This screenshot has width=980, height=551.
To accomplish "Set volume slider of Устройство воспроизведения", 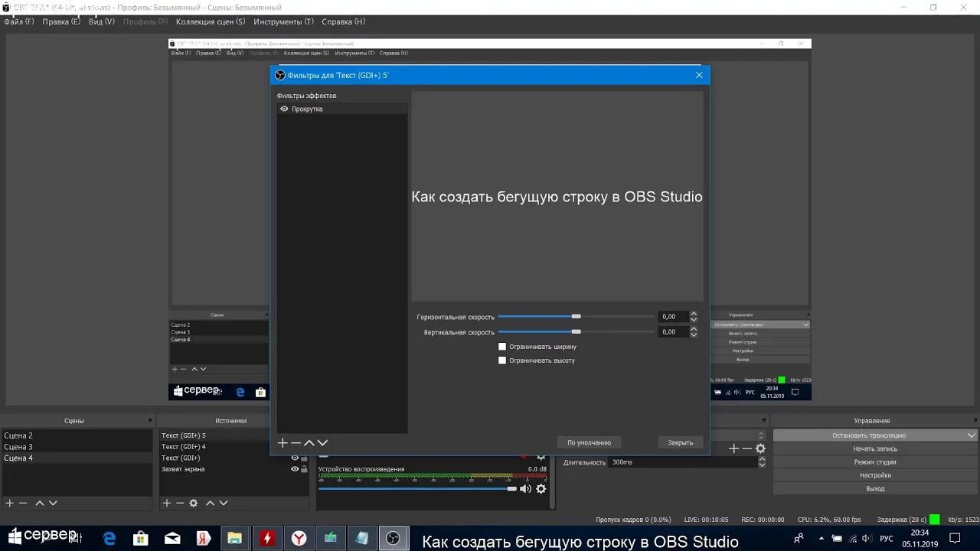I will point(418,488).
